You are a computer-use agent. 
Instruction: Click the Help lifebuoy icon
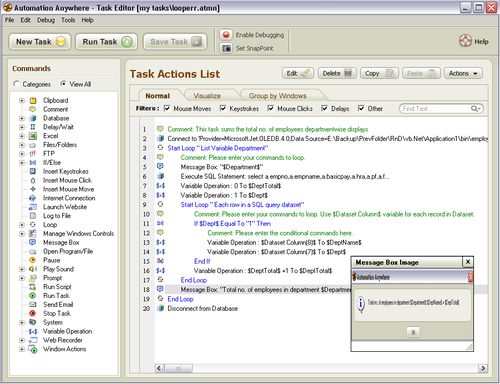[465, 41]
